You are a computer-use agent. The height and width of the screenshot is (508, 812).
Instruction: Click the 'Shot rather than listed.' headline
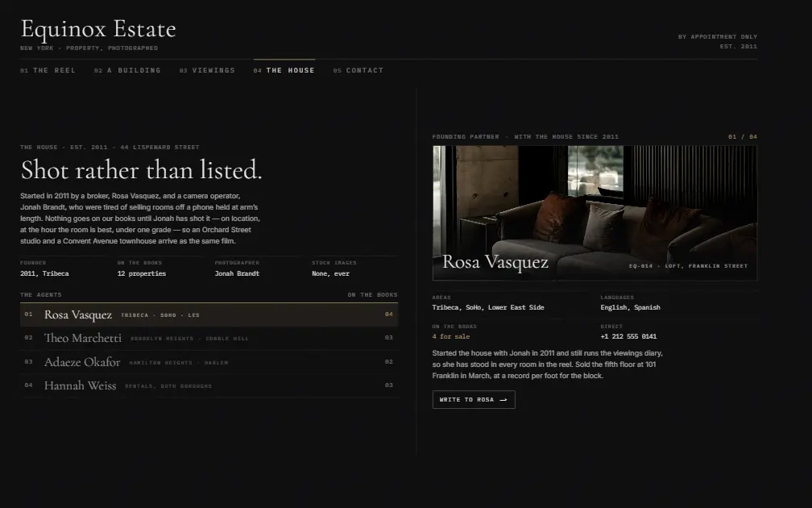coord(142,170)
